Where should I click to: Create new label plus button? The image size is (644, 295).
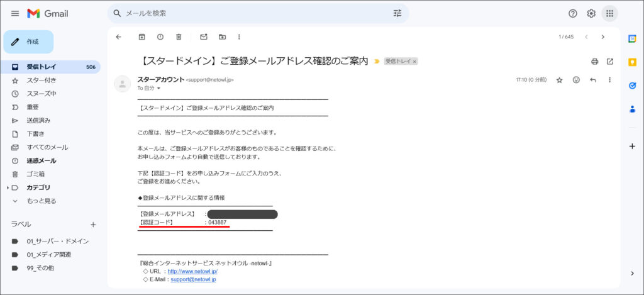[93, 225]
